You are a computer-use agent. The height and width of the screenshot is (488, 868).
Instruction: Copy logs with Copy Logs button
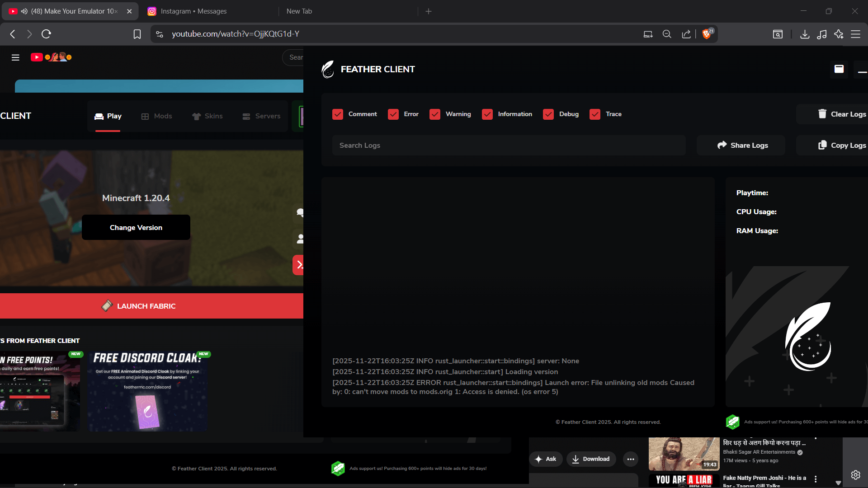(832, 145)
